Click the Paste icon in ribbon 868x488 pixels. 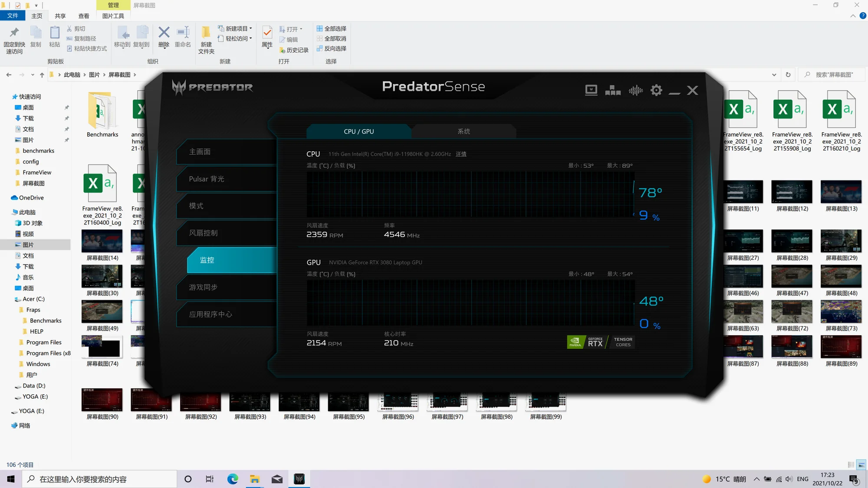(55, 33)
